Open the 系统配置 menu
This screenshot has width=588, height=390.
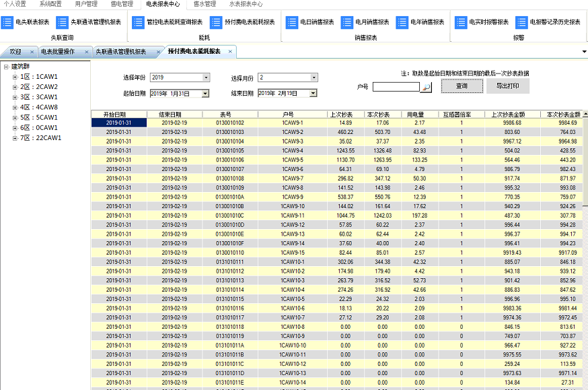pyautogui.click(x=50, y=4)
